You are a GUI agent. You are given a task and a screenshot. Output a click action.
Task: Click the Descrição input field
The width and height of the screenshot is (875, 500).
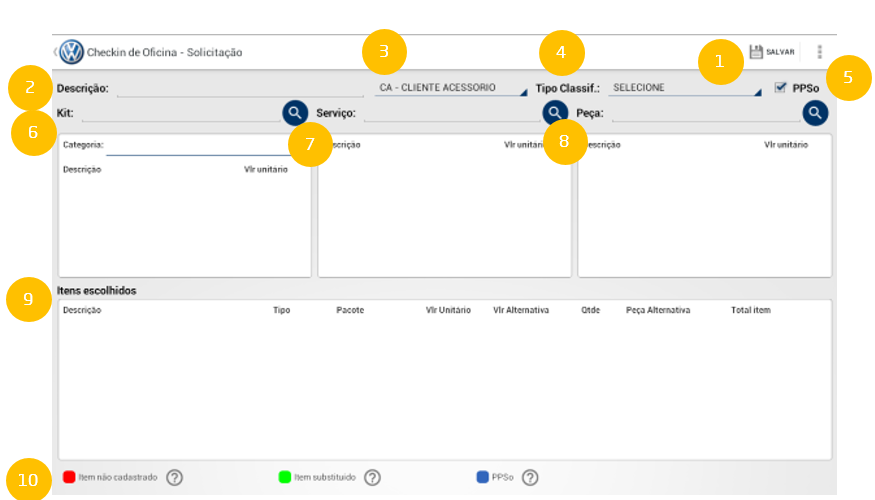(241, 88)
